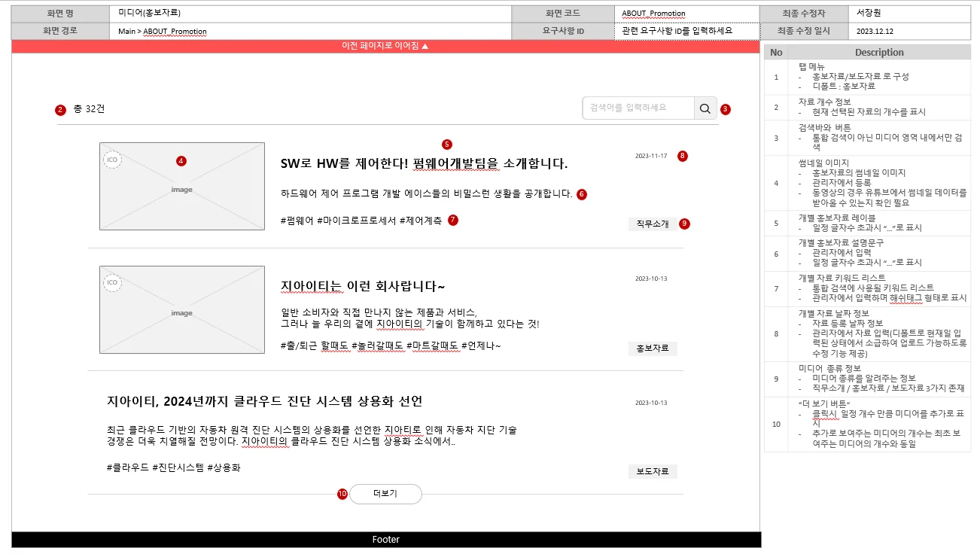
Task: Click the ICO badge on first thumbnail
Action: tap(112, 160)
